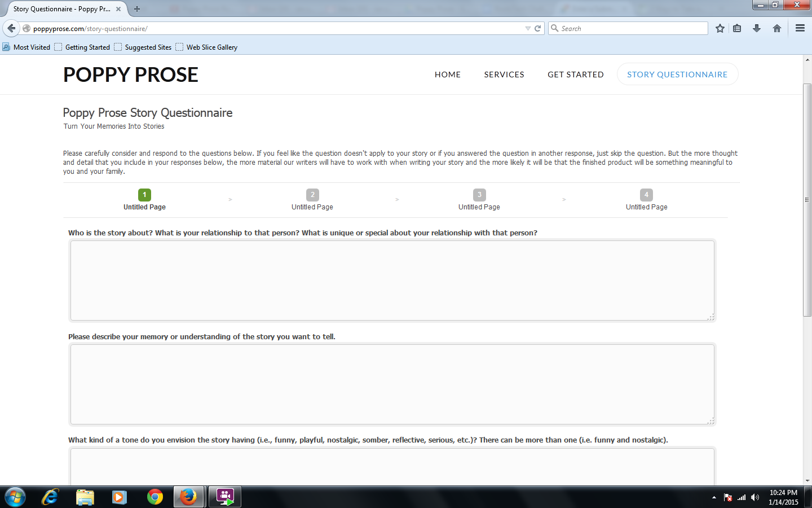Click the POPPY PROSE site logo
812x508 pixels.
point(131,75)
